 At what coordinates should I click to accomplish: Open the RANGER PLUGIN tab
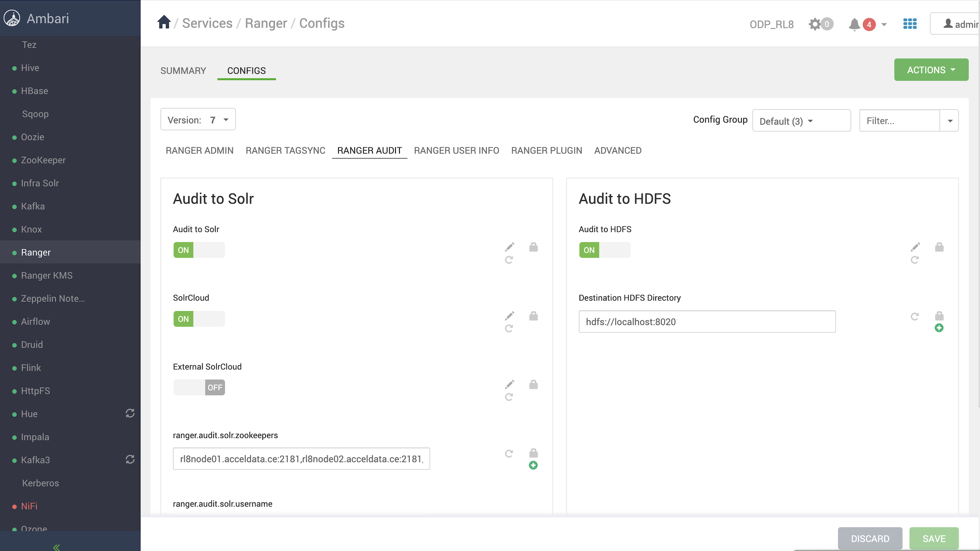coord(546,151)
